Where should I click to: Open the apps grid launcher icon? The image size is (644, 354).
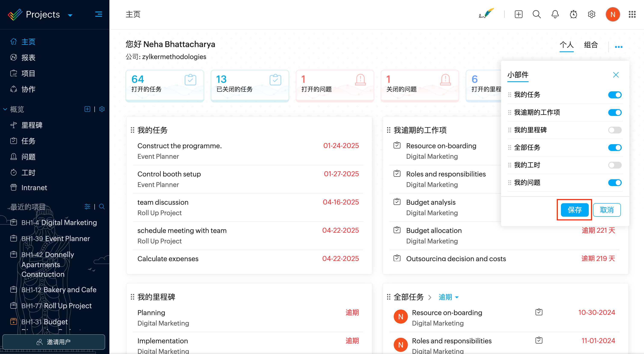coord(632,14)
